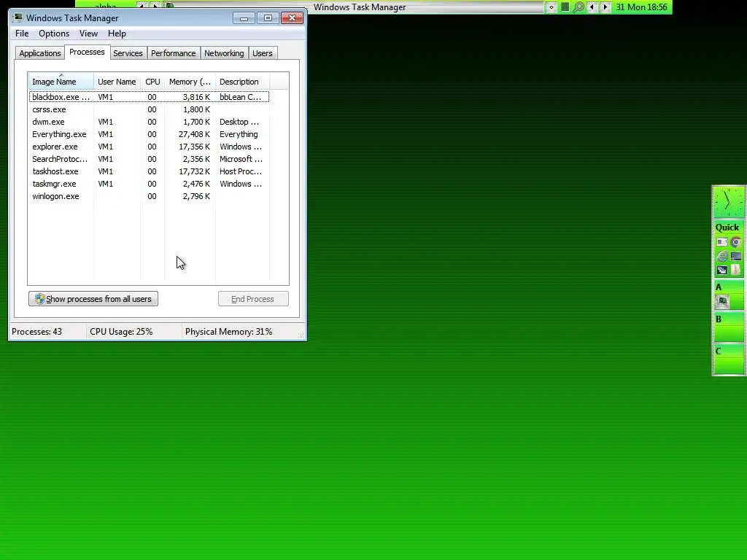Click the left arrow beside the clock
Viewport: 747px width, 560px height.
(592, 7)
